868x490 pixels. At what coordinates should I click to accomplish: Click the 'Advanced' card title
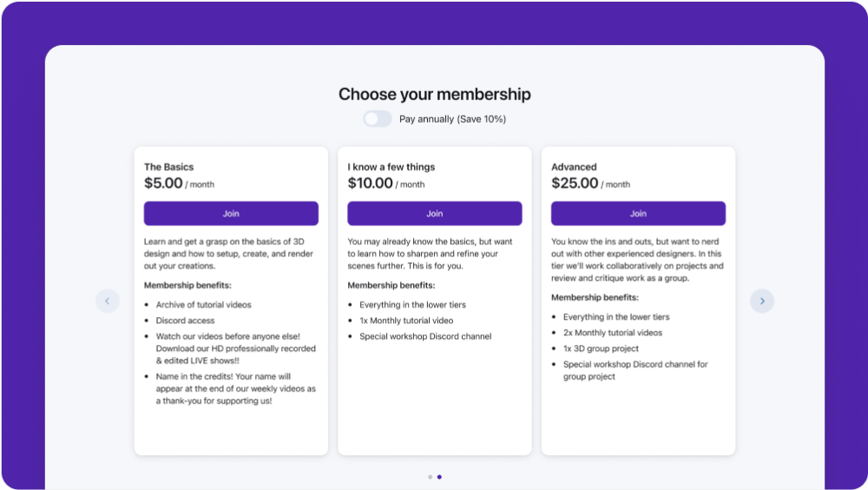coord(574,167)
